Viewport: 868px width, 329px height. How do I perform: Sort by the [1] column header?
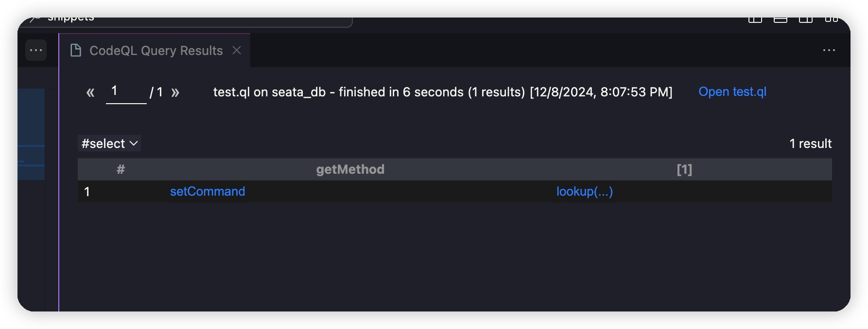[x=684, y=169]
